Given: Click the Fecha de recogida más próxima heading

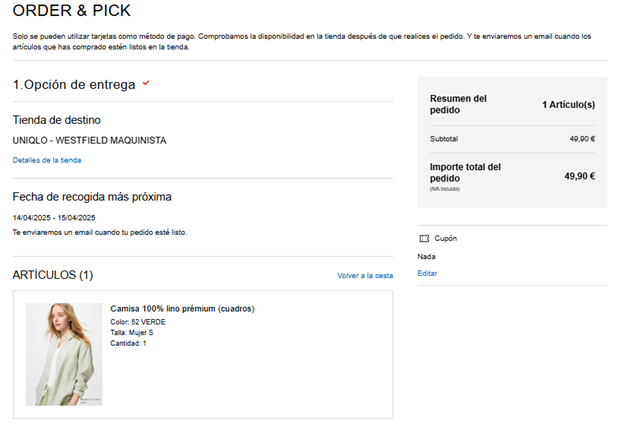Looking at the screenshot, I should pyautogui.click(x=92, y=197).
